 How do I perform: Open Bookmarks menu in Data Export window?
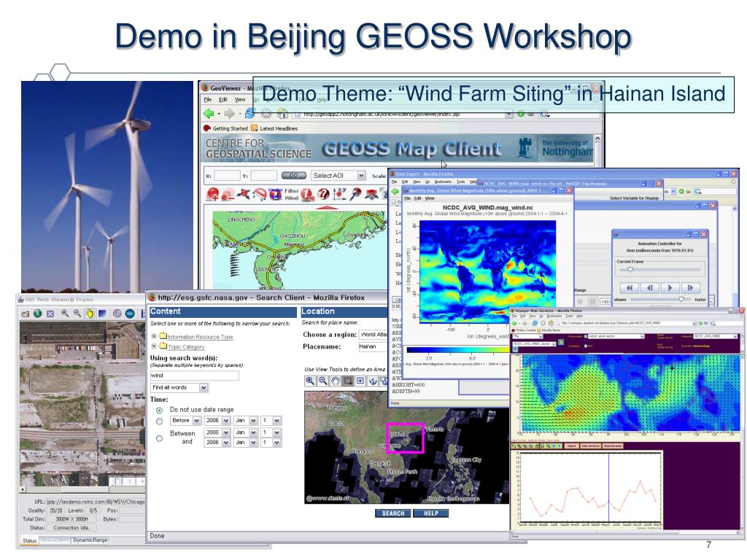click(443, 182)
